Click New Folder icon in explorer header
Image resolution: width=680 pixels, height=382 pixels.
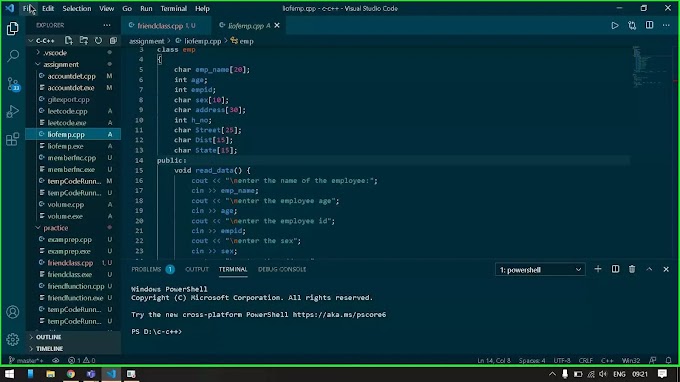pyautogui.click(x=84, y=40)
